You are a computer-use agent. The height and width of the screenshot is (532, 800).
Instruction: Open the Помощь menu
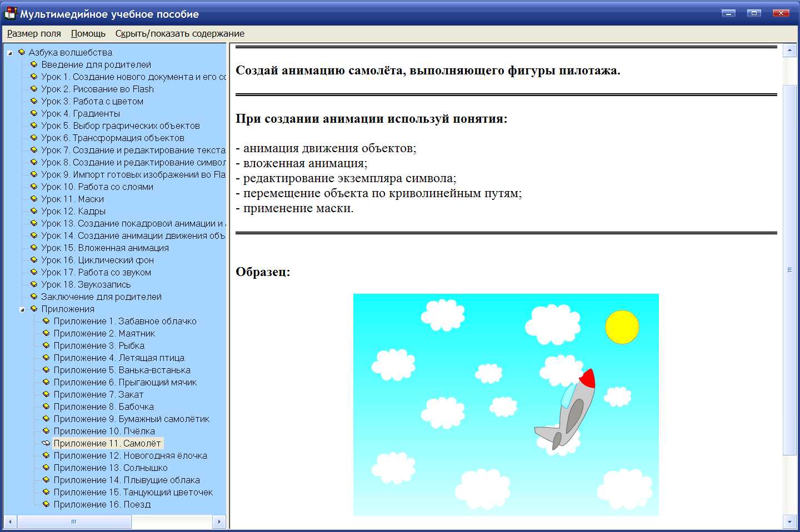pyautogui.click(x=87, y=33)
